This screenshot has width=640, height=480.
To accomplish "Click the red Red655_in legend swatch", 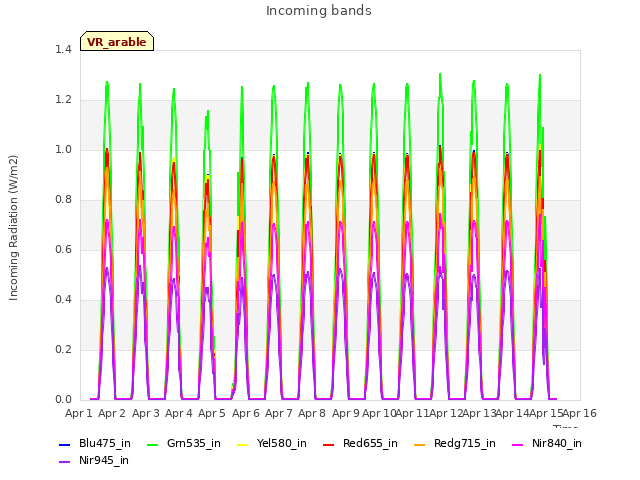I will click(x=329, y=444).
